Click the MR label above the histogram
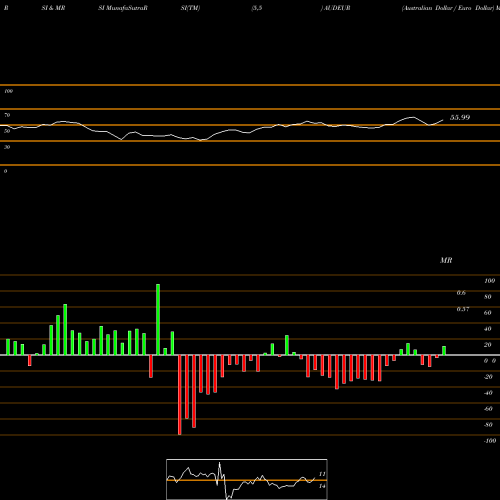 446,260
